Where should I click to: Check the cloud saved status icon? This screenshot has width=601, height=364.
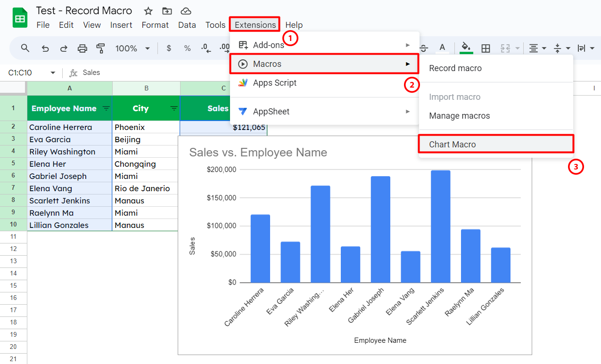(186, 11)
